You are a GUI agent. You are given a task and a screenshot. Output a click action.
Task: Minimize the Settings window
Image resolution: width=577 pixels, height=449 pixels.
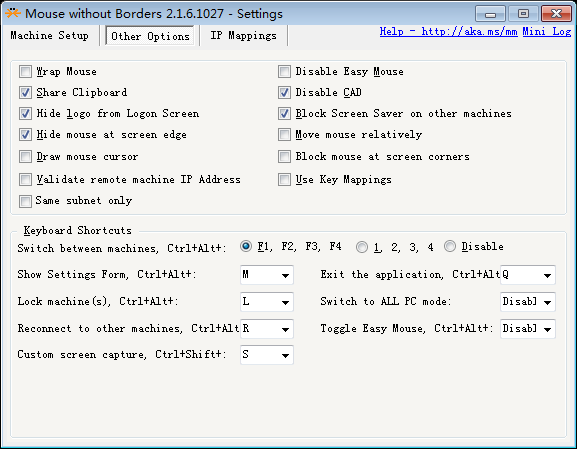(490, 14)
